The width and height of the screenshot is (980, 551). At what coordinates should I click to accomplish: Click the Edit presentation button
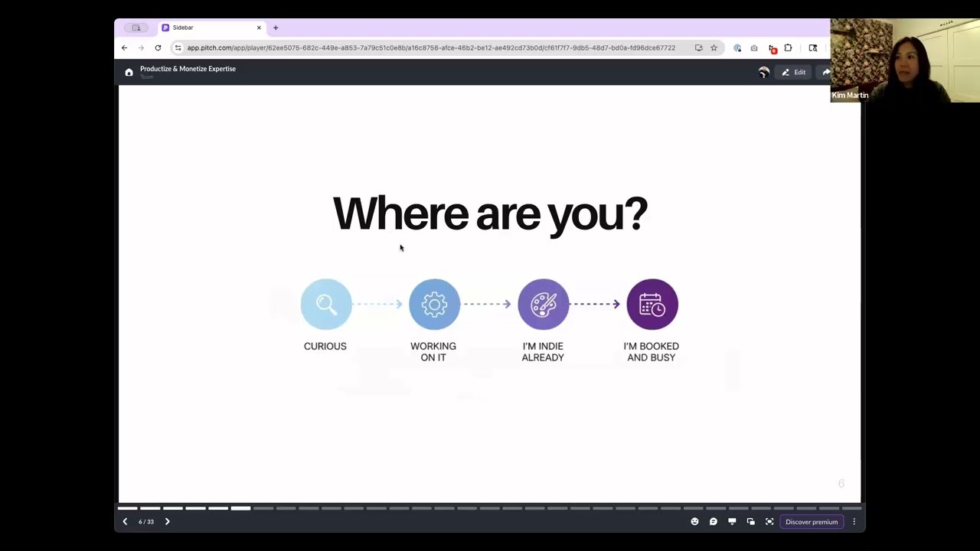pos(793,72)
